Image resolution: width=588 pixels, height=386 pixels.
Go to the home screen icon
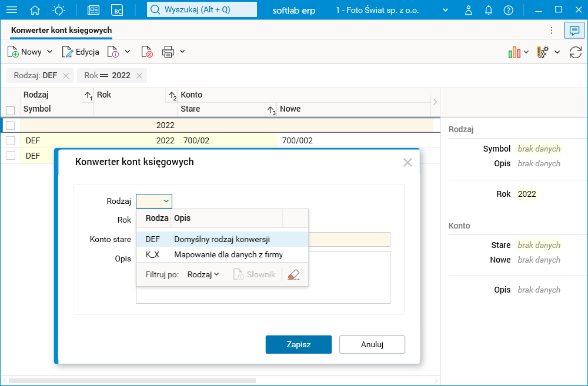tap(35, 10)
